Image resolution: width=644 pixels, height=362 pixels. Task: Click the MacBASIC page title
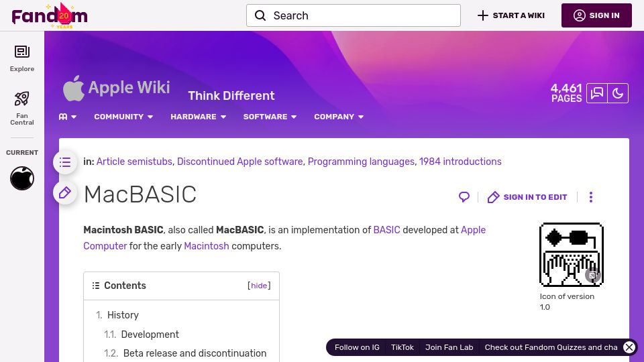(140, 194)
